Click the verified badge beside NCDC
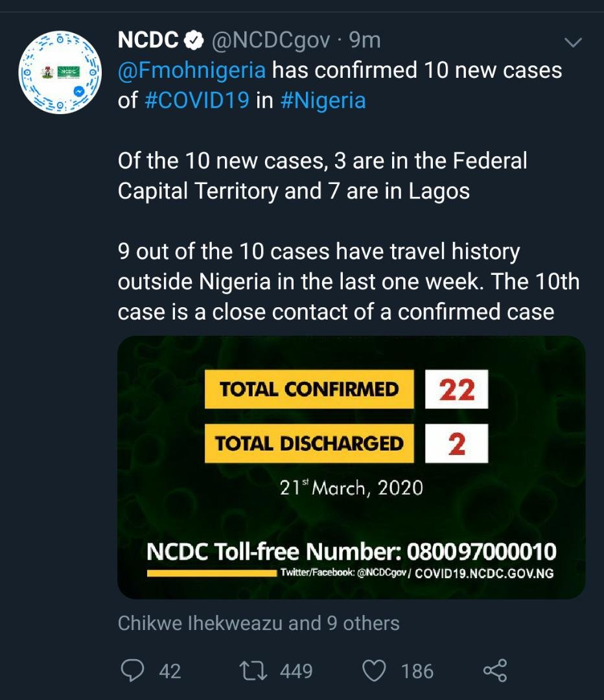 coord(193,41)
